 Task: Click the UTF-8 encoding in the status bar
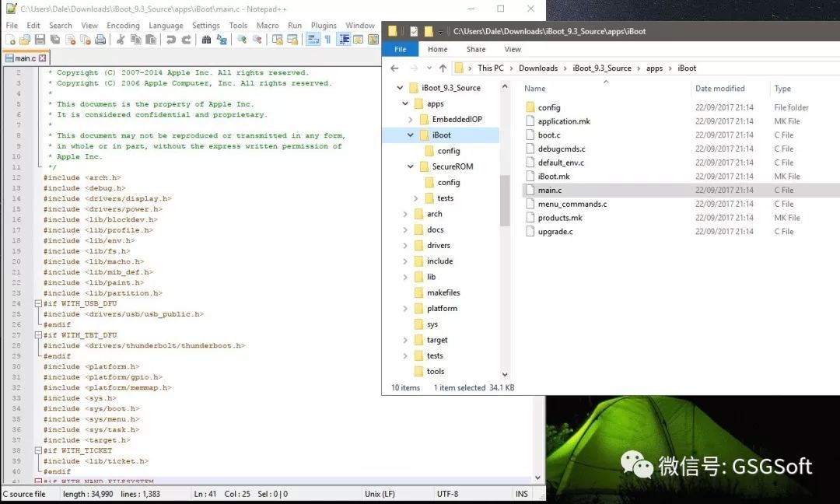[447, 494]
